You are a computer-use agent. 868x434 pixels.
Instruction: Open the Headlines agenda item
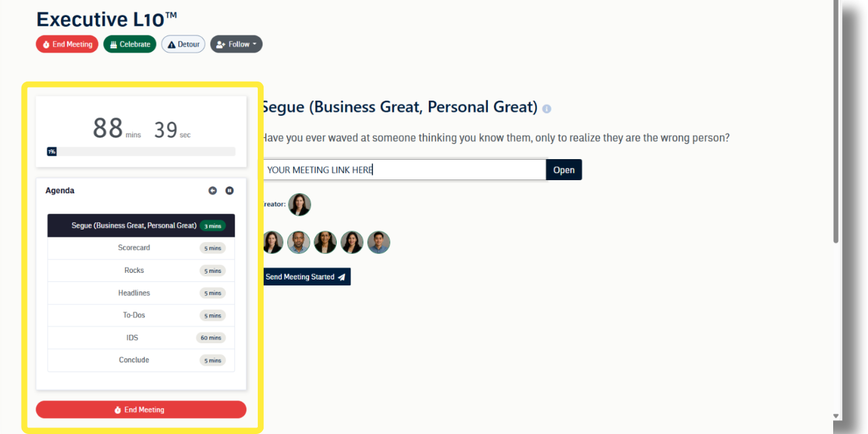[134, 293]
